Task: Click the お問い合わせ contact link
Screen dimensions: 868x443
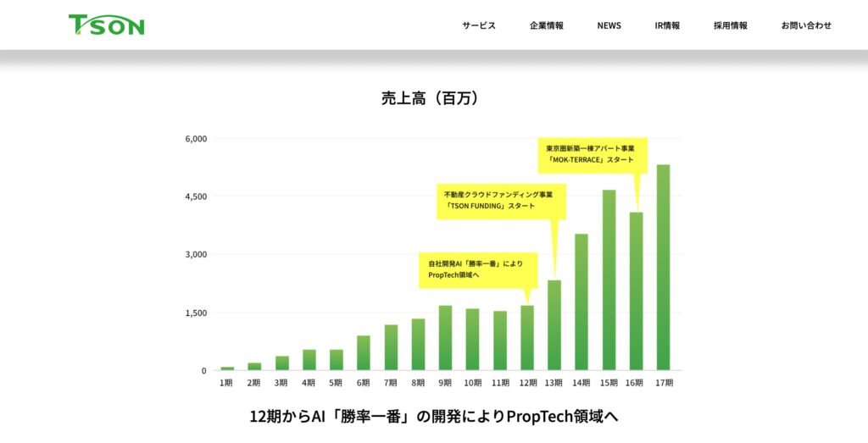Action: pos(806,25)
